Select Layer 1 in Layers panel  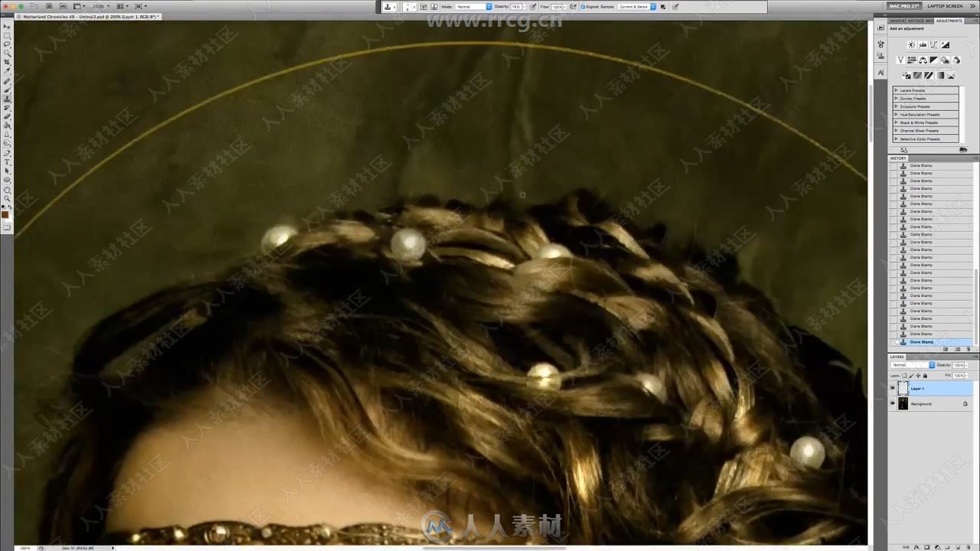[932, 389]
